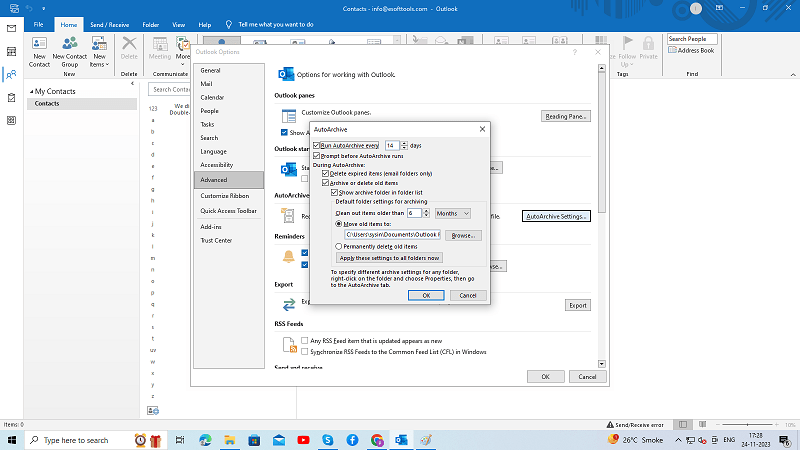Check Synchronize RSS Feeds to Common Feed List
Viewport: 800px width, 450px height.
pyautogui.click(x=305, y=352)
